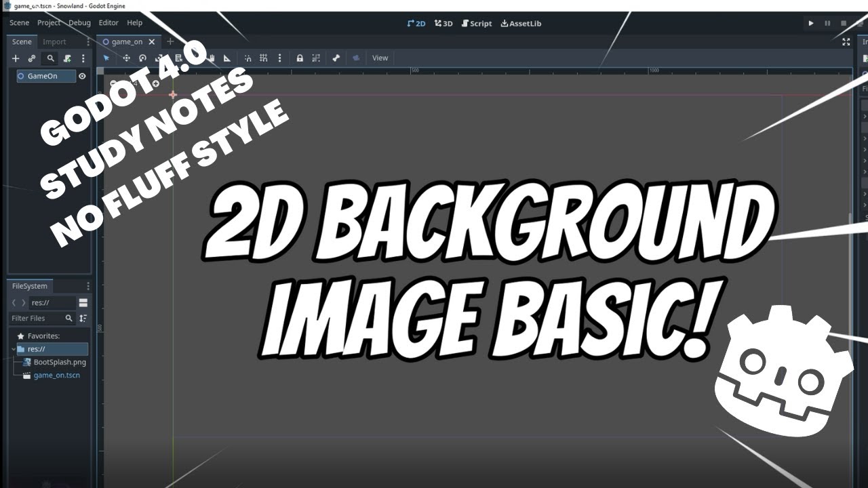
Task: Run the project with the play button
Action: 811,23
